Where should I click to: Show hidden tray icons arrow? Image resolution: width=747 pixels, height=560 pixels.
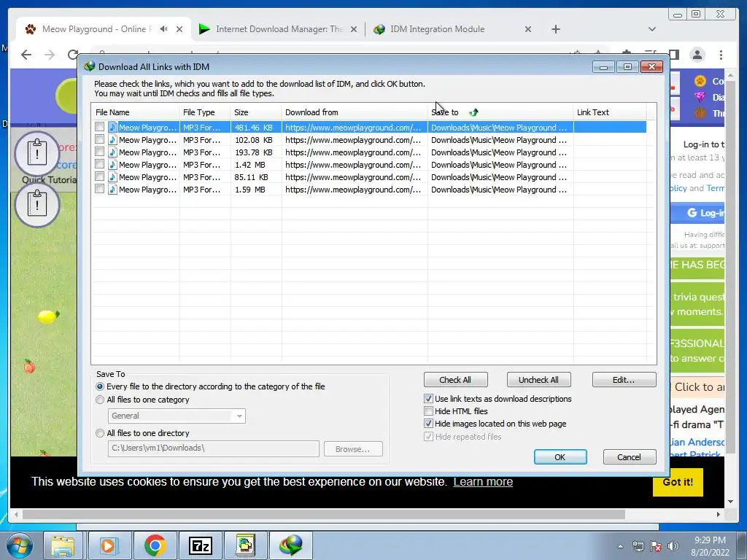pyautogui.click(x=620, y=546)
